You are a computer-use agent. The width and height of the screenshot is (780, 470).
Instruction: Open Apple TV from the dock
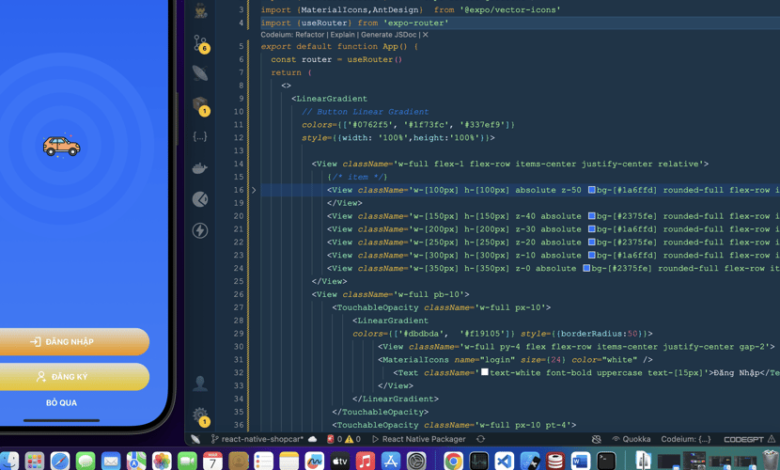coord(340,461)
